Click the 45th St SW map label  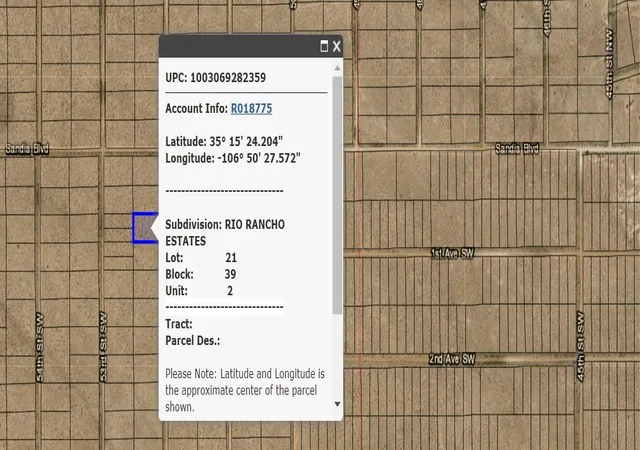[x=580, y=347]
